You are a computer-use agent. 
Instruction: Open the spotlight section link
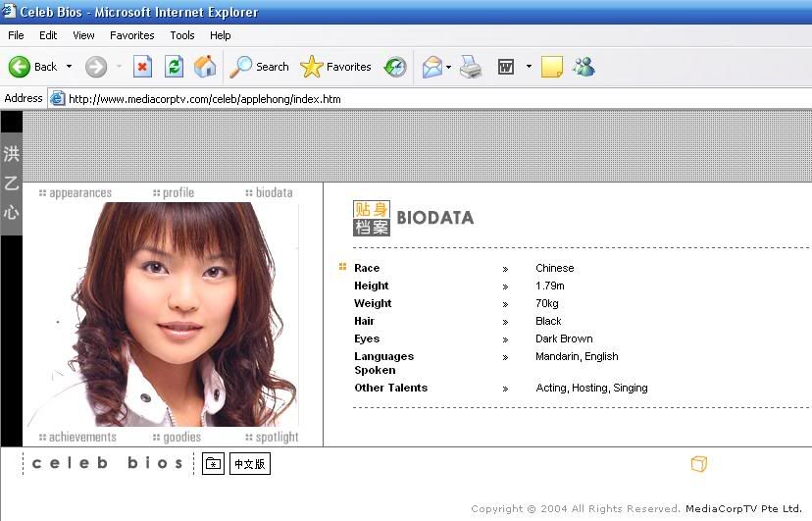tap(272, 437)
